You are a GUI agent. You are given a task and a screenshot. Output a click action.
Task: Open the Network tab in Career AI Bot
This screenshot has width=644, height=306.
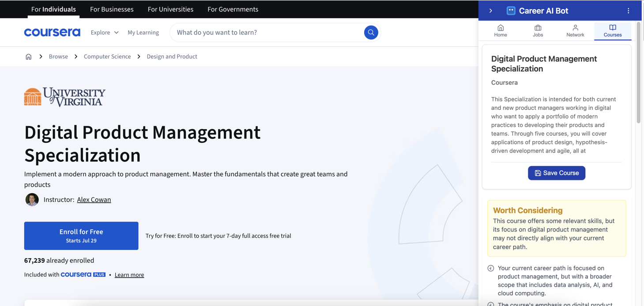pyautogui.click(x=575, y=31)
